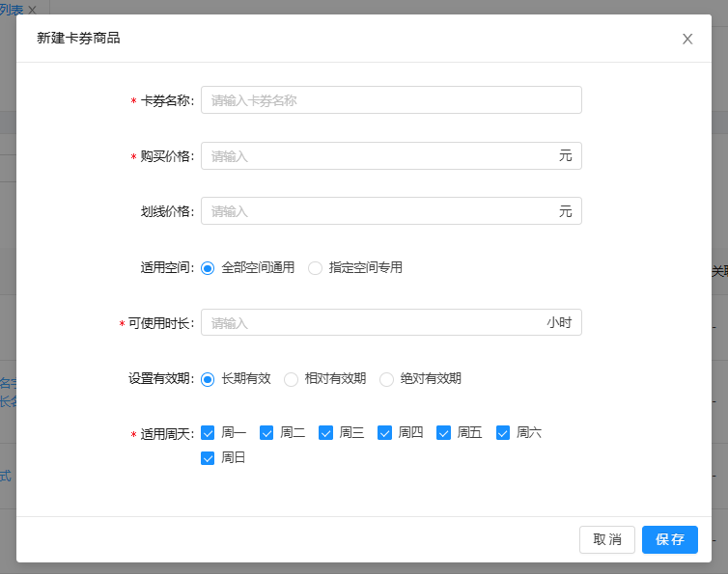
Task: Click the 卡券名称 input field
Action: 391,100
